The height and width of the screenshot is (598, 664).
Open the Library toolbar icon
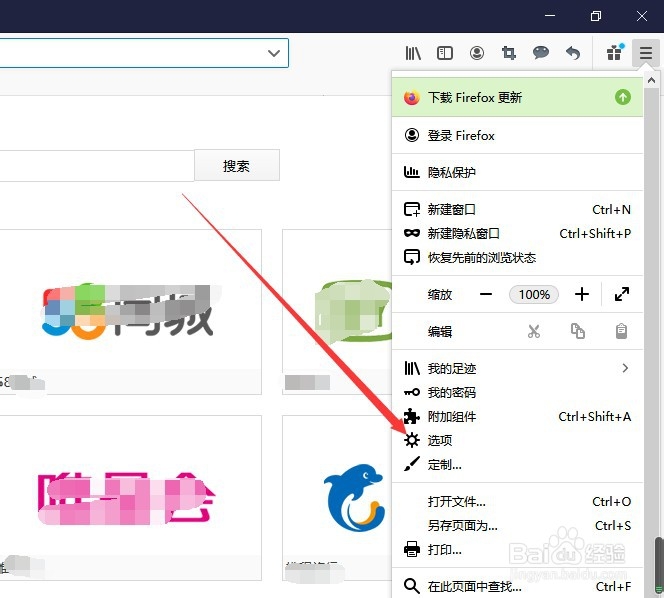pyautogui.click(x=413, y=53)
